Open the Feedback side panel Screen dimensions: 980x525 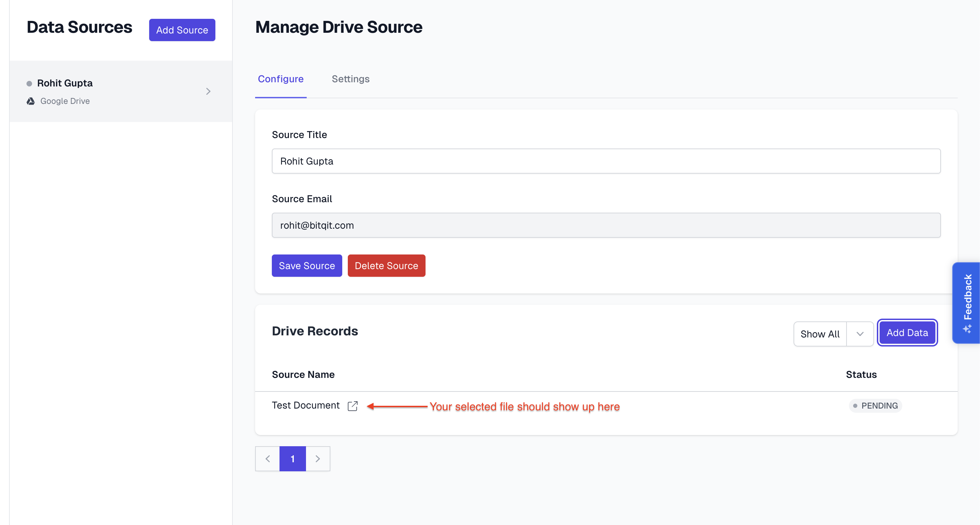point(967,297)
